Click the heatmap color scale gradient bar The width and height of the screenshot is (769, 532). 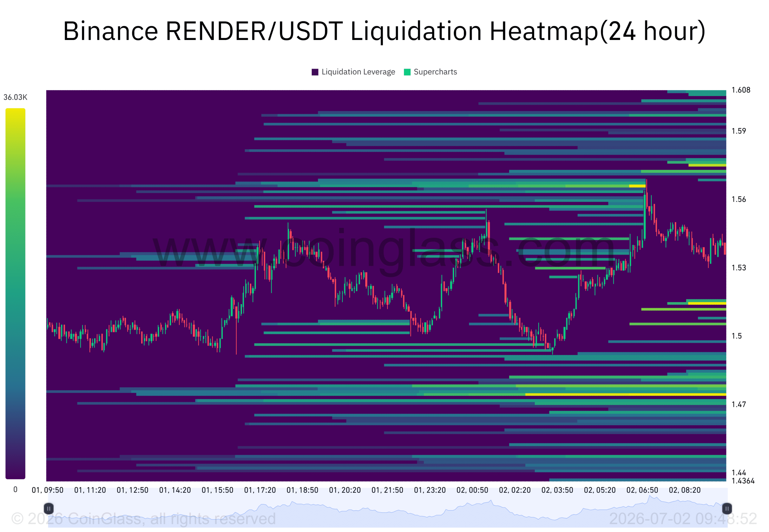pyautogui.click(x=15, y=294)
